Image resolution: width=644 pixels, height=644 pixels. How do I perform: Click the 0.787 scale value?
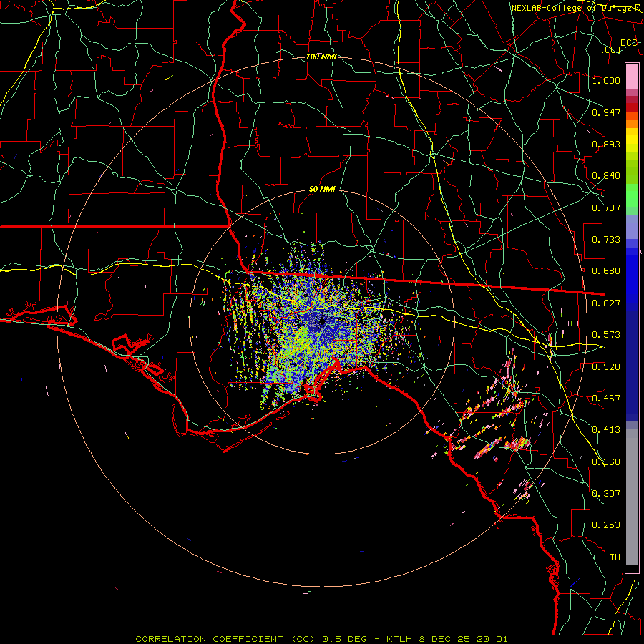click(x=606, y=208)
